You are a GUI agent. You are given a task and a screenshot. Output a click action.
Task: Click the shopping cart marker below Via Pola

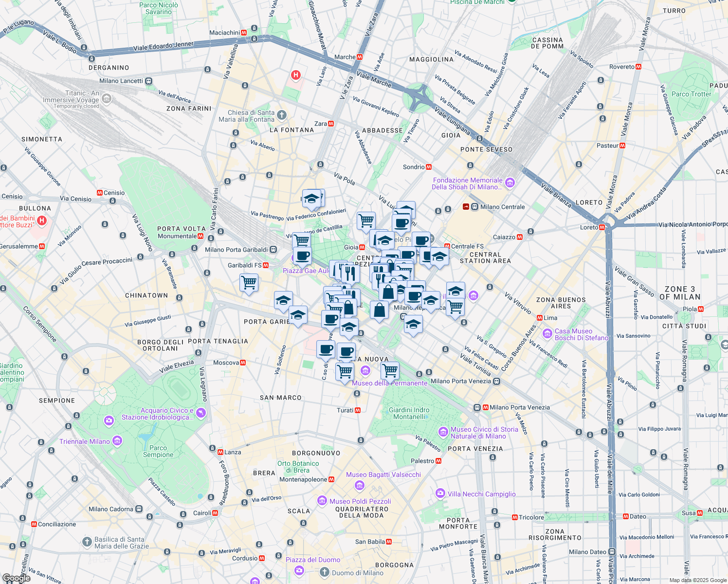366,220
